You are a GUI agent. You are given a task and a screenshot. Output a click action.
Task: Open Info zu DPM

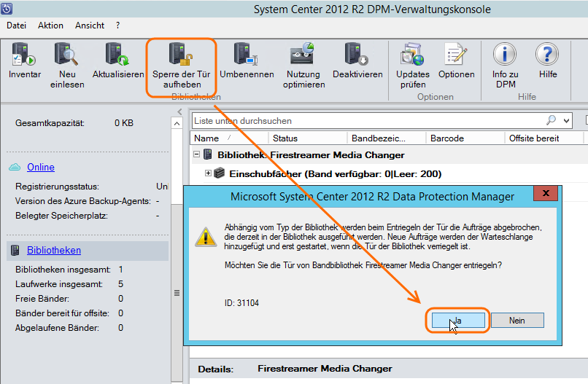(505, 55)
